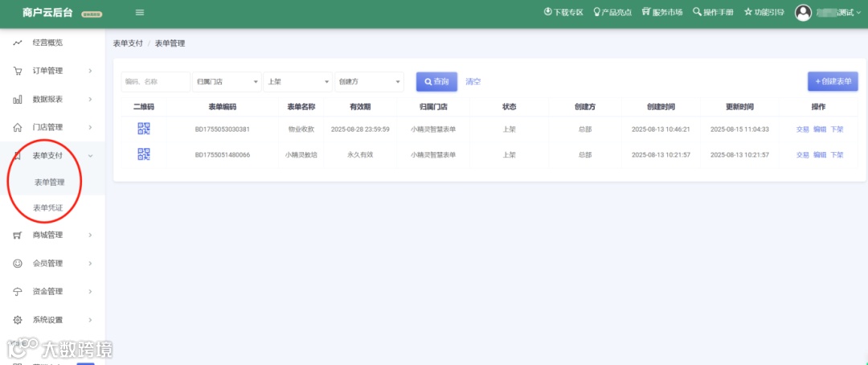Click the 2025-08-28 23:59:59 validity cell
The image size is (868, 365).
[x=360, y=129]
